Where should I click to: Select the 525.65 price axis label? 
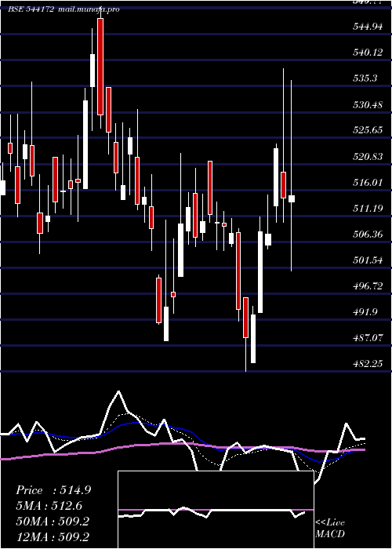[x=368, y=130]
